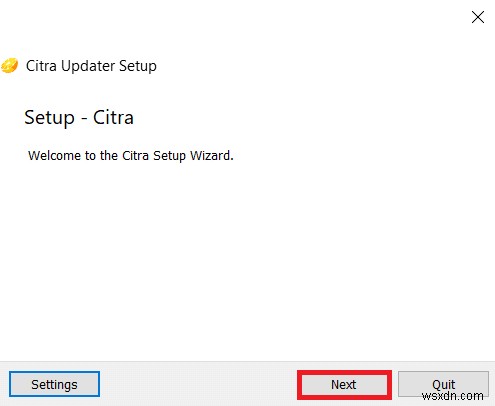The height and width of the screenshot is (406, 495).
Task: Click the word "Welcome" in the body text
Action: point(54,156)
